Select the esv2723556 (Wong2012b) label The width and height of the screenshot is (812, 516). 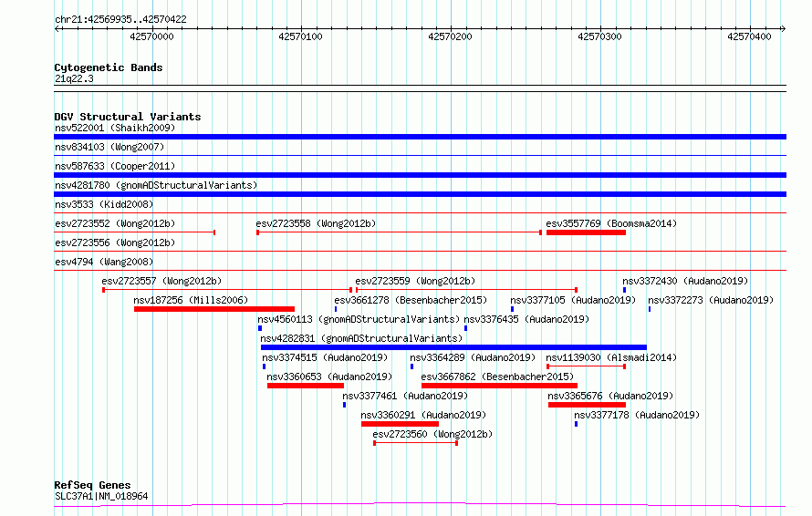pyautogui.click(x=115, y=243)
